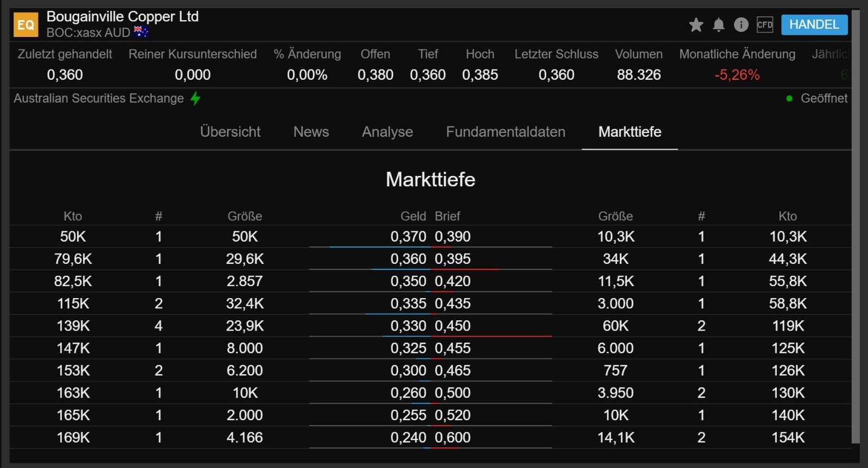Click the Geöffnet market status text
Viewport: 868px width, 468px height.
click(x=824, y=98)
